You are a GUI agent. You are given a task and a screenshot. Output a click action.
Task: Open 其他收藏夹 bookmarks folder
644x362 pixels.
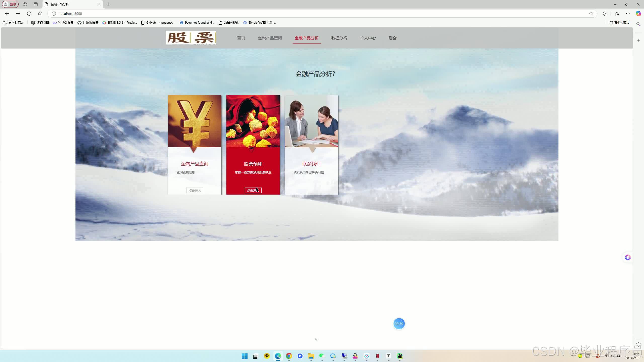619,23
